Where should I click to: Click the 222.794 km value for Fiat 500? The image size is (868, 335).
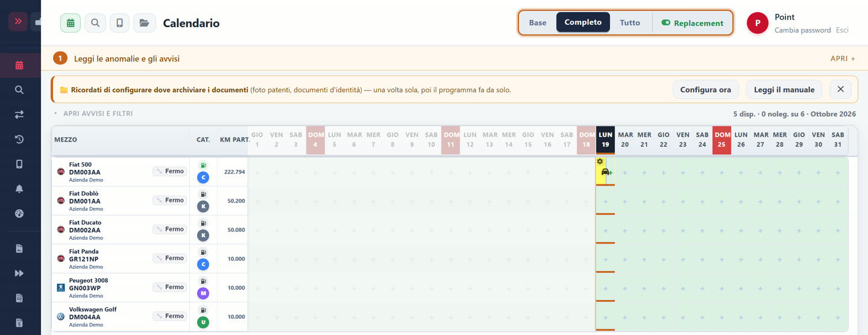pos(234,172)
